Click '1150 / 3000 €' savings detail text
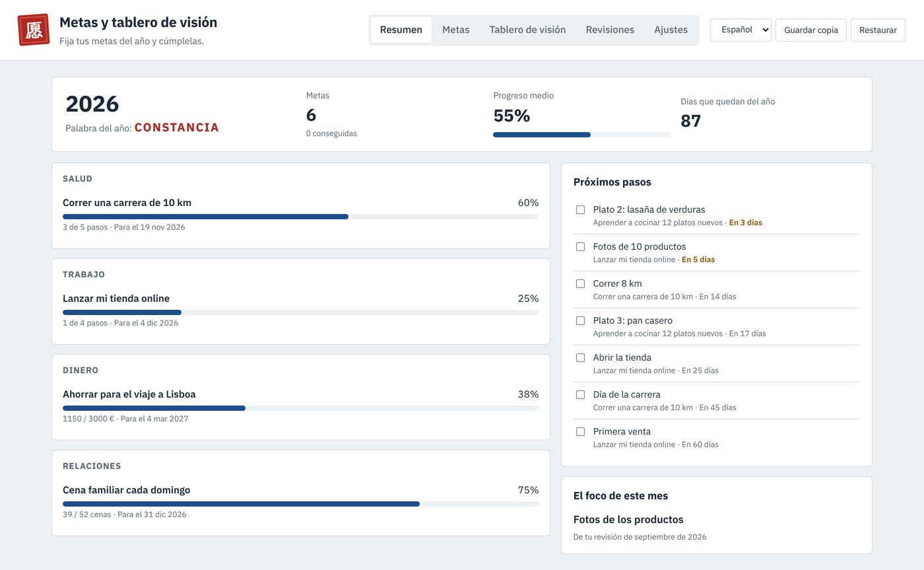924x570 pixels. (89, 419)
